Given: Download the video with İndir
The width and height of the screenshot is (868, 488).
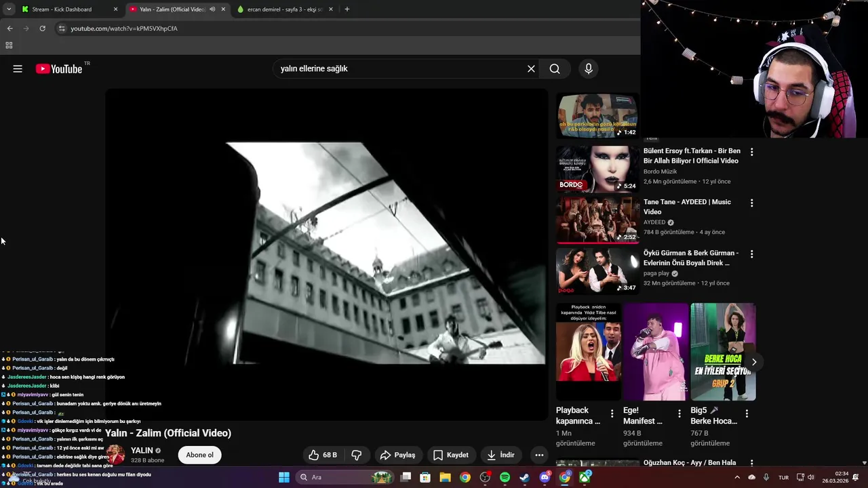Looking at the screenshot, I should 500,455.
